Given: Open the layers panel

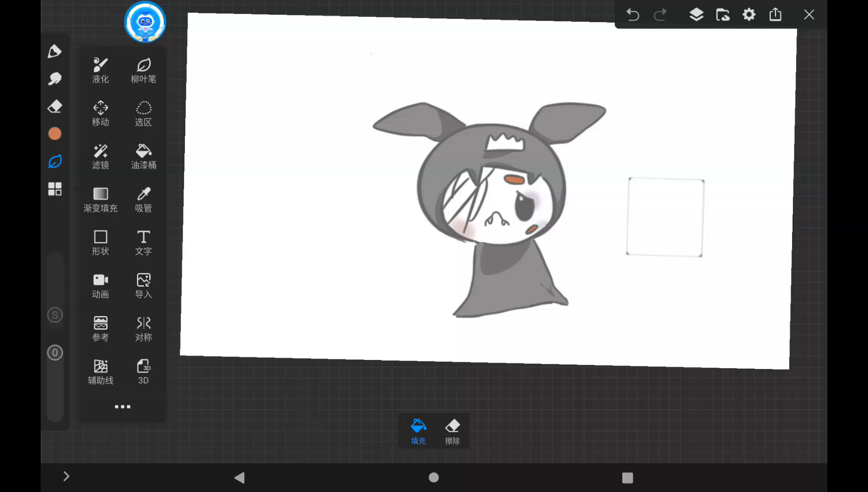Looking at the screenshot, I should coord(696,14).
